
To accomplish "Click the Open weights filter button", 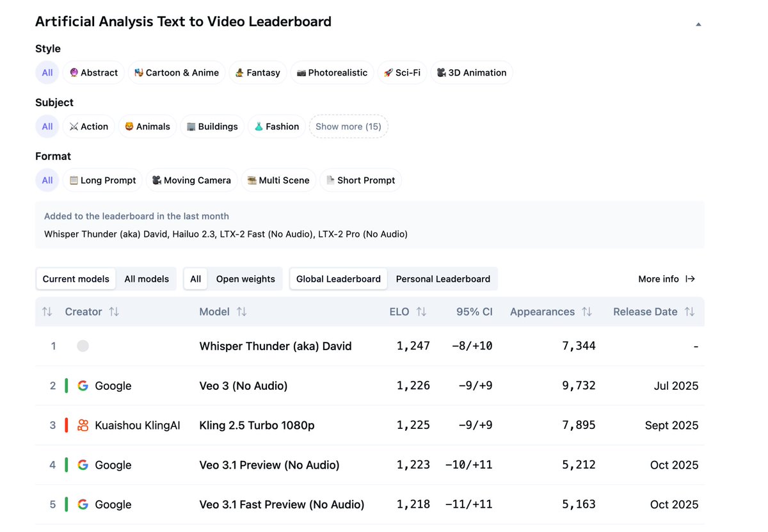I will point(246,278).
